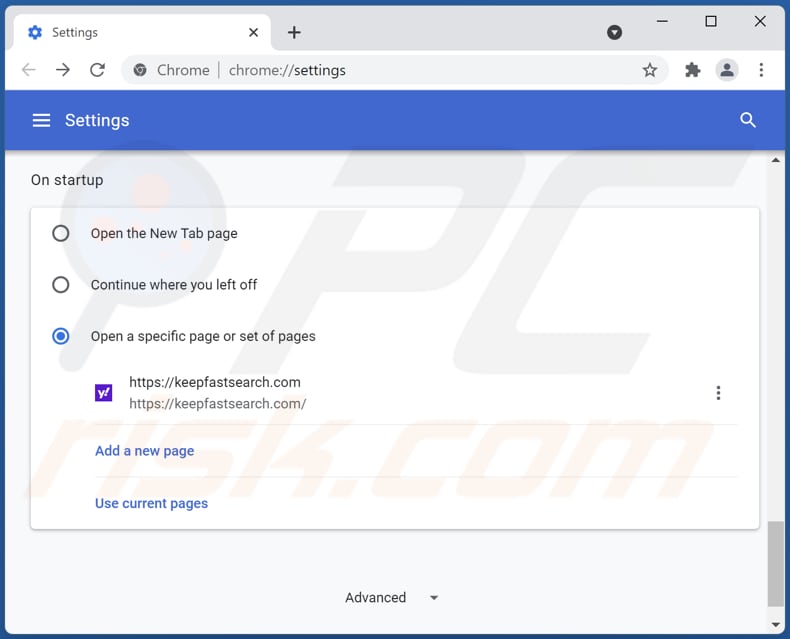Open a new tab with plus button
The image size is (790, 639).
294,32
